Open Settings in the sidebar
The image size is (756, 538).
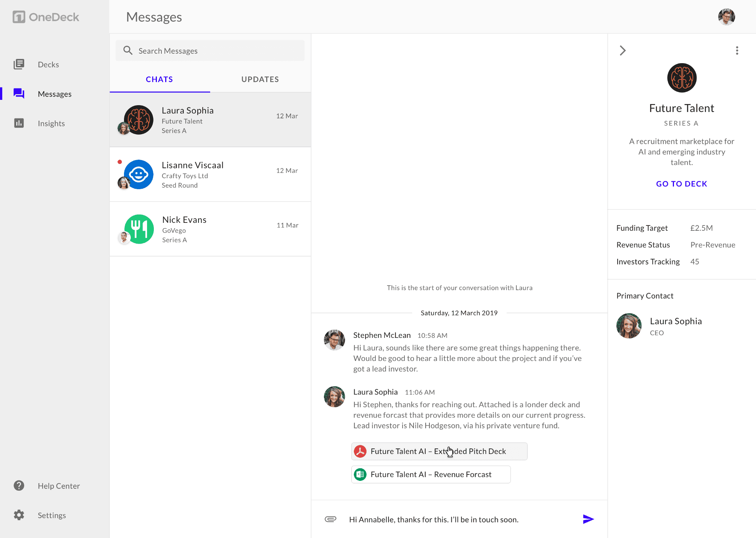click(52, 515)
